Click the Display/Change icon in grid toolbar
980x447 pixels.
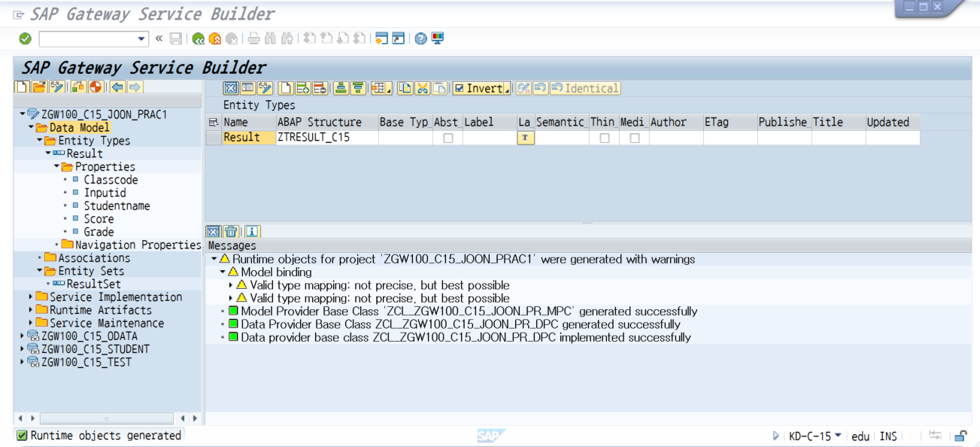point(265,88)
